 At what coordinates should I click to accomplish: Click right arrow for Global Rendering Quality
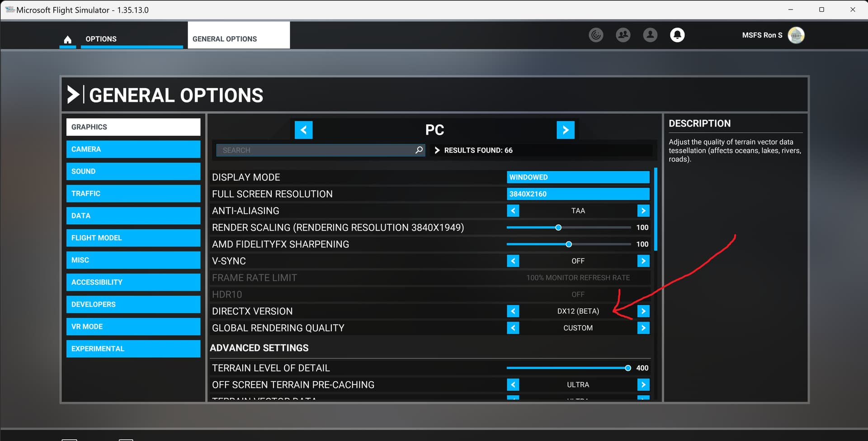(643, 328)
